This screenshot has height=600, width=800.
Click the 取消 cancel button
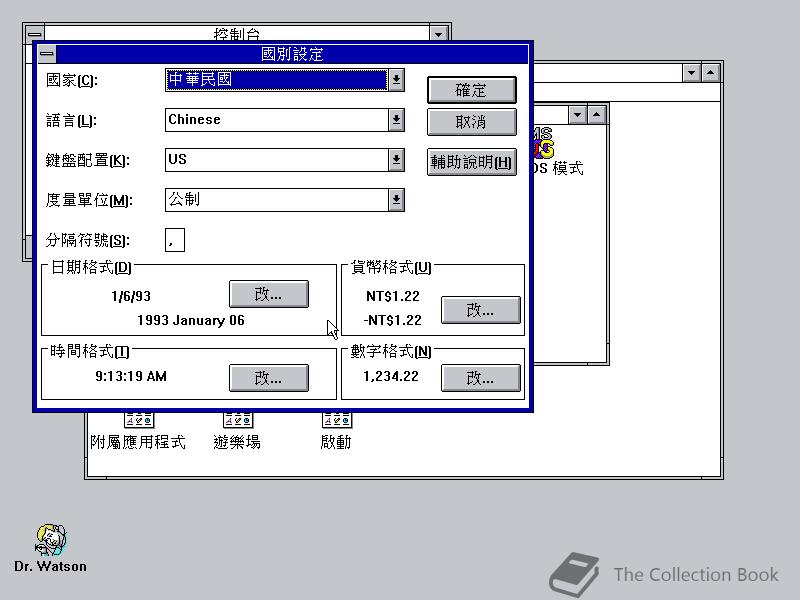pos(471,122)
